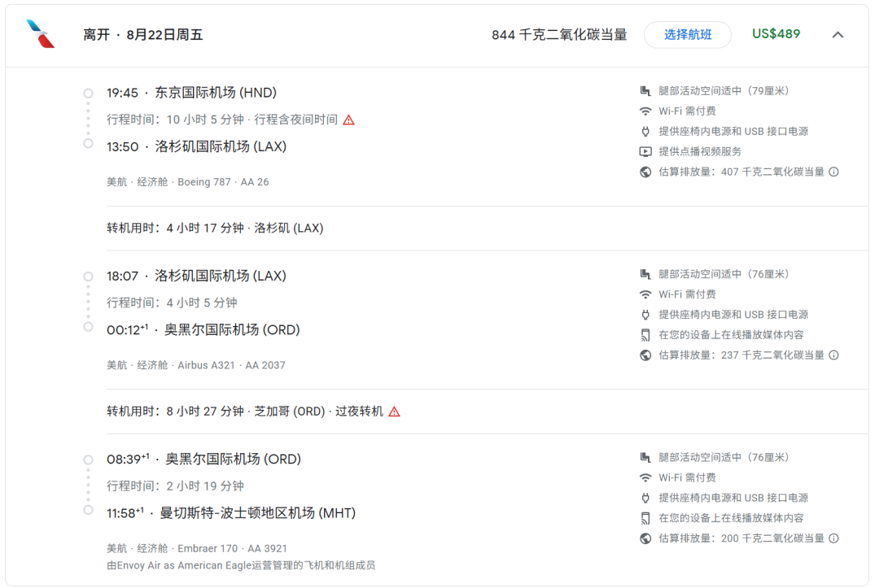Click the 东京国际机场 (HND) departure text

216,93
